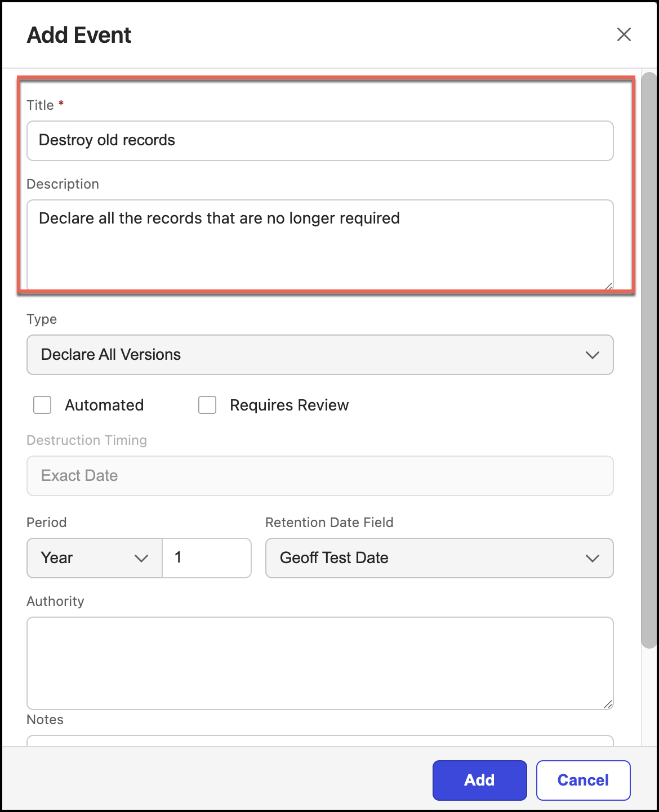659x812 pixels.
Task: Click the Title field containing 'Destroy old records'
Action: coord(319,141)
